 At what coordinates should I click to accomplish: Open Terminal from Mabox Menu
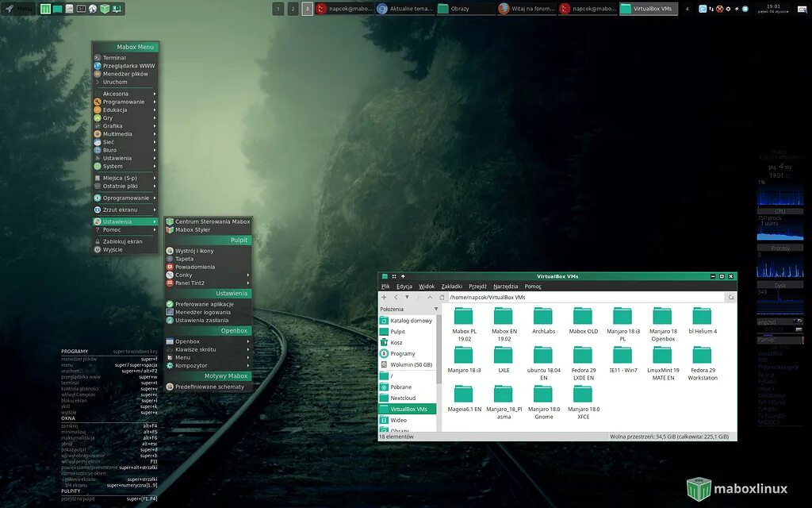tap(124, 57)
